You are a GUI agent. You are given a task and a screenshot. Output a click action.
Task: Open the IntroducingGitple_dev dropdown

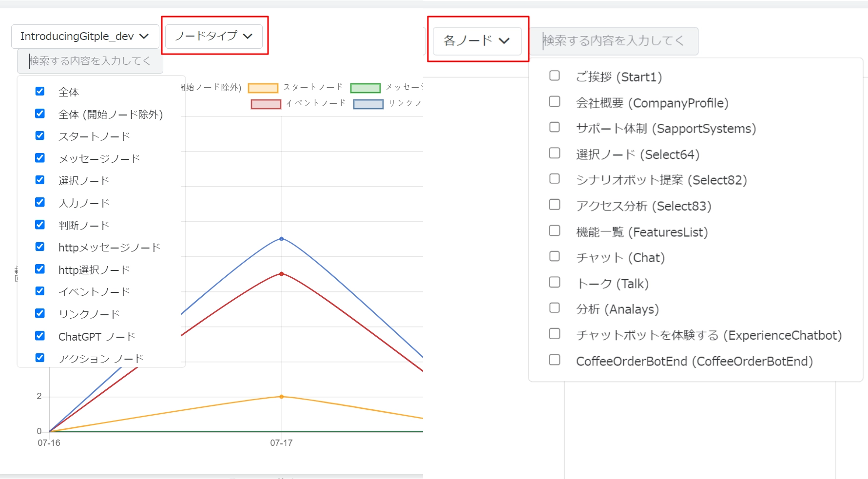point(85,37)
